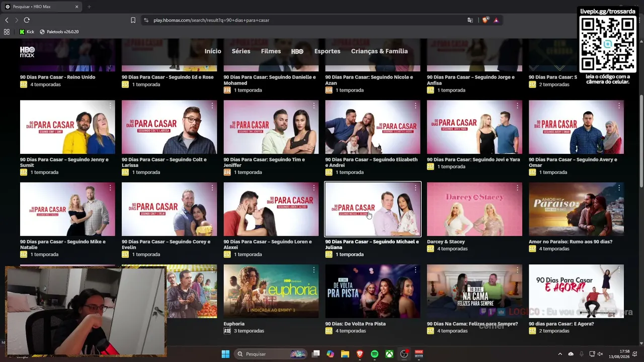This screenshot has width=644, height=362.
Task: Open options menu for Loren e Alexei card
Action: [x=314, y=188]
